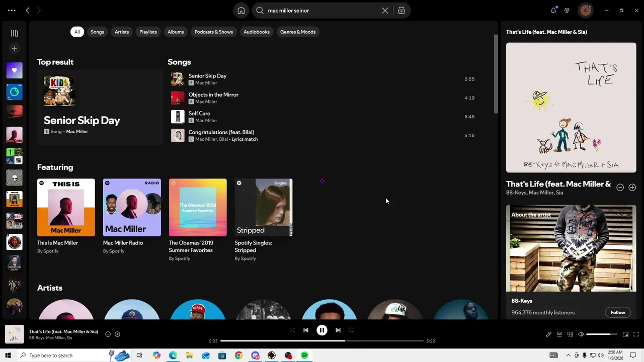Viewport: 644px width, 362px height.
Task: Focus the search field containing "mac miller seinor"
Action: [x=322, y=11]
